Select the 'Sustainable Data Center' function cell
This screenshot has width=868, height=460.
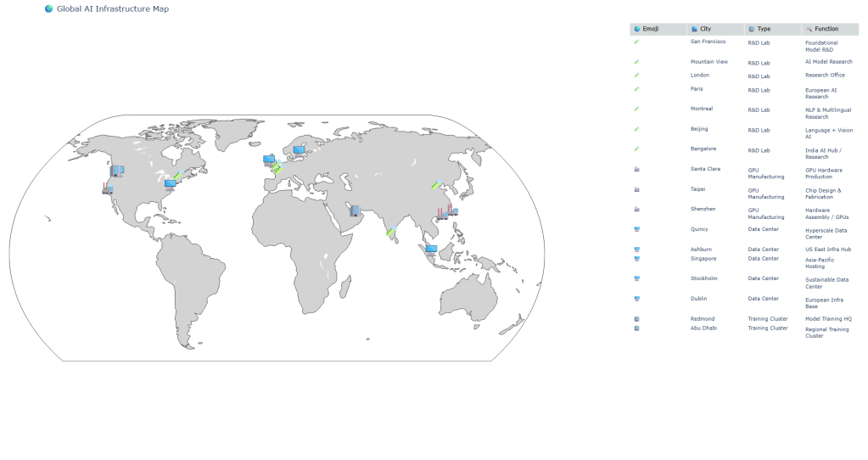coord(827,283)
